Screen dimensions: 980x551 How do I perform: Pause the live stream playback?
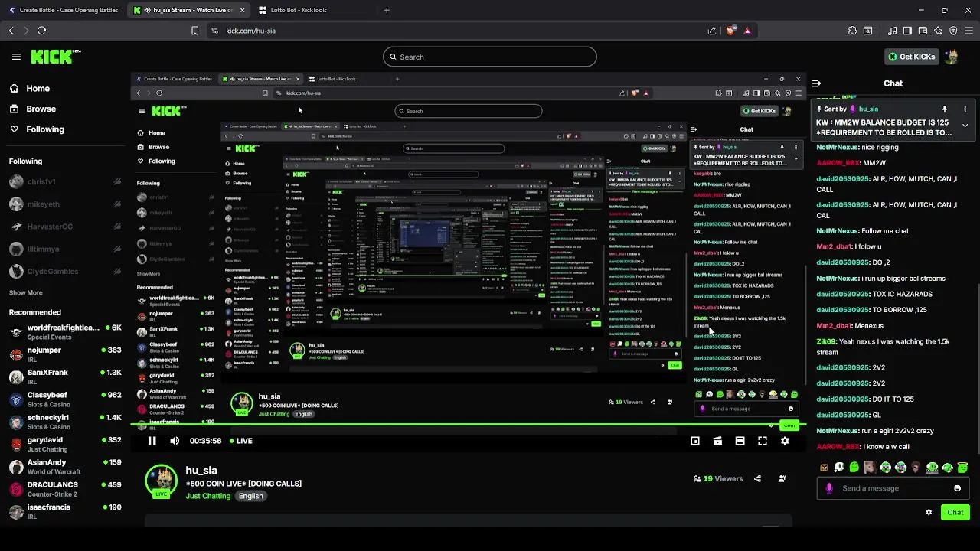(x=152, y=441)
